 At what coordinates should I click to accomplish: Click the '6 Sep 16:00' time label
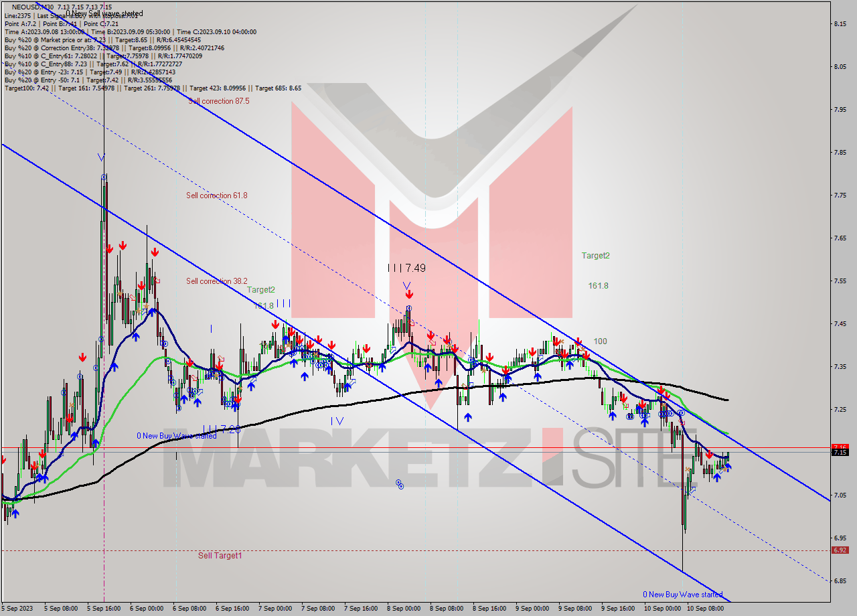232,609
